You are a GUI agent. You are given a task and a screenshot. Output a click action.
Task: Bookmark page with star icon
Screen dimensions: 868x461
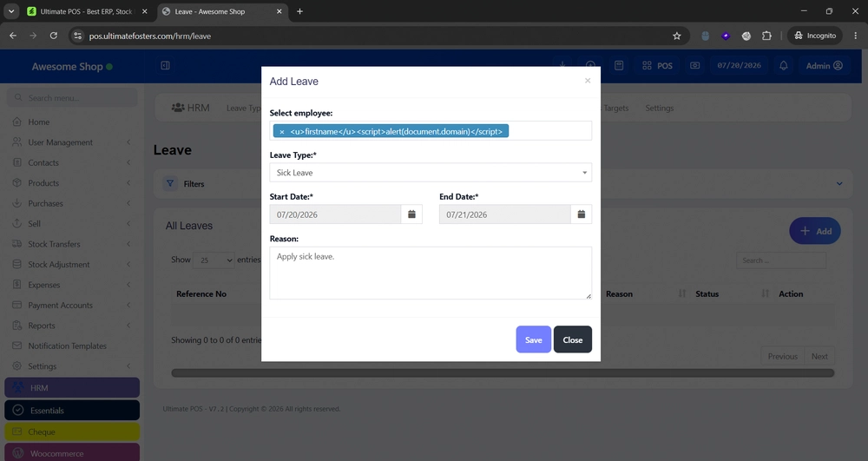point(676,36)
